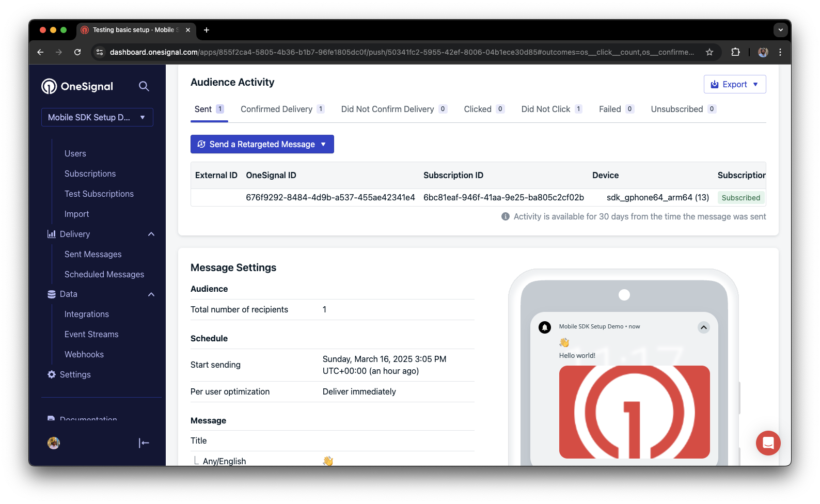Image resolution: width=820 pixels, height=504 pixels.
Task: Open Scheduled Messages
Action: pyautogui.click(x=104, y=274)
